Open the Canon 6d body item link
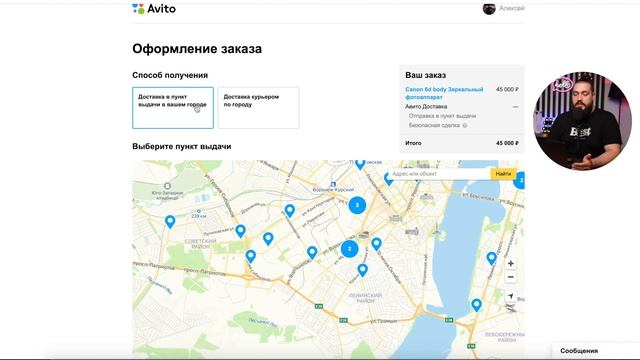The height and width of the screenshot is (360, 640). (444, 93)
